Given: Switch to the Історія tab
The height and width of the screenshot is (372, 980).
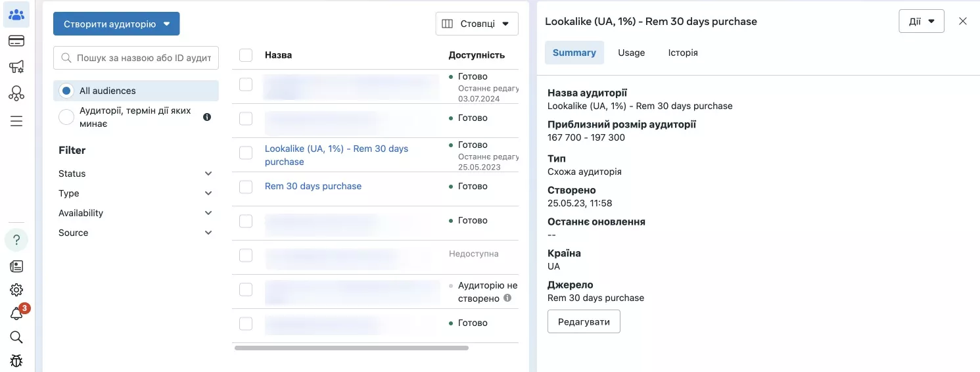Looking at the screenshot, I should [683, 53].
